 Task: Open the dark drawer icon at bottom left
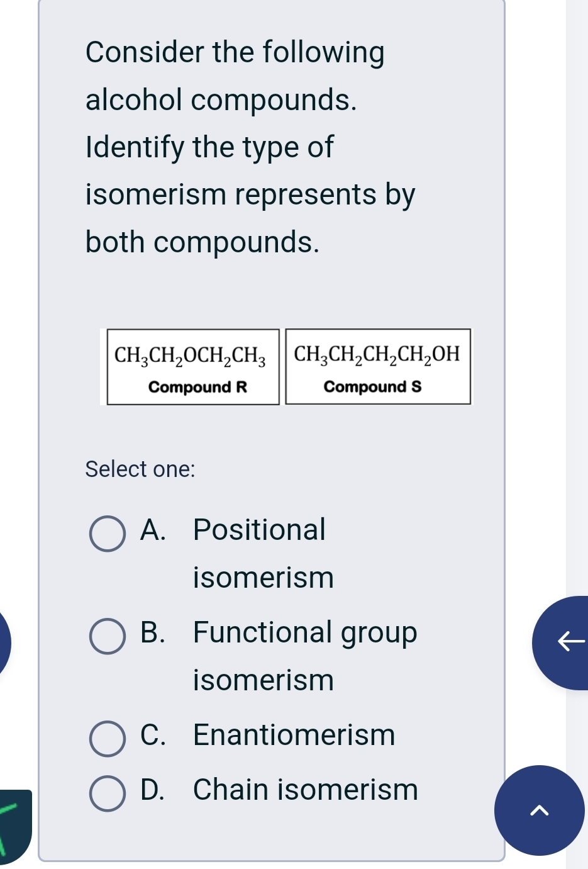(14, 824)
